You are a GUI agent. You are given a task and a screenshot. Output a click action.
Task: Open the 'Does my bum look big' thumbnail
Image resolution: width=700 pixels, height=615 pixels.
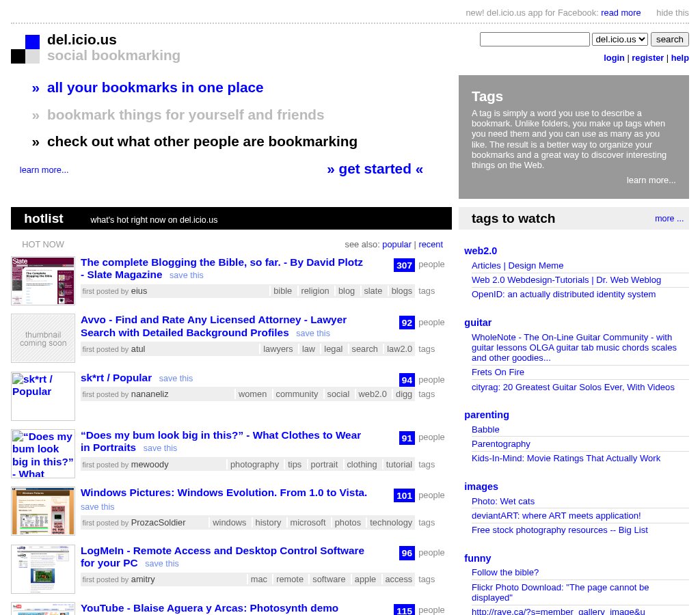click(43, 454)
